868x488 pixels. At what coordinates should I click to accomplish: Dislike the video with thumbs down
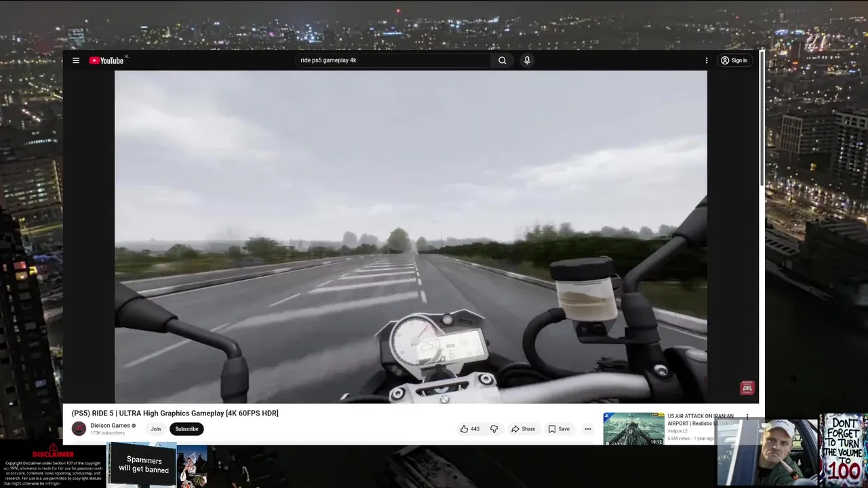pyautogui.click(x=494, y=429)
